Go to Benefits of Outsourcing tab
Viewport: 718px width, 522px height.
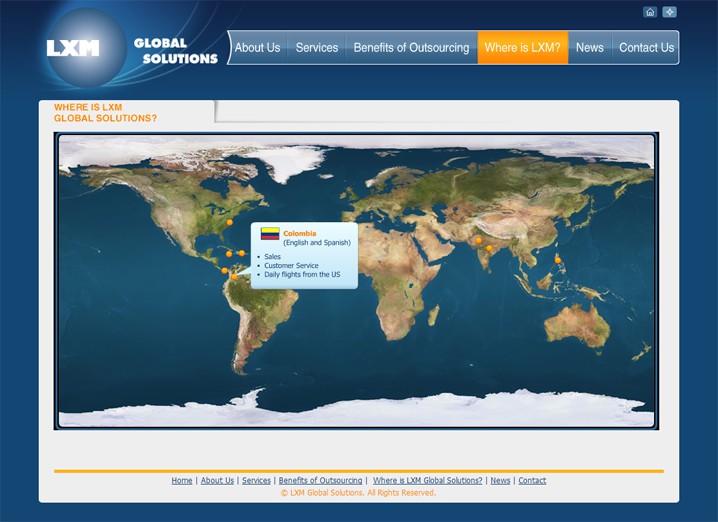point(411,48)
